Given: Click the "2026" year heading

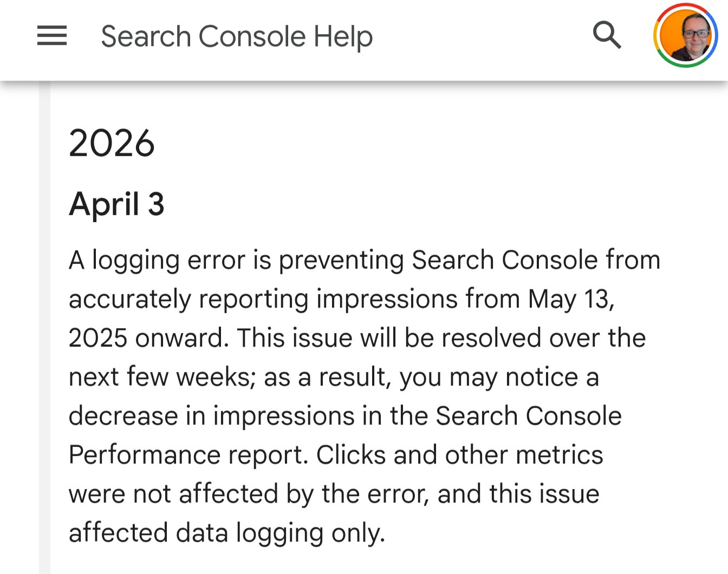Looking at the screenshot, I should (112, 143).
